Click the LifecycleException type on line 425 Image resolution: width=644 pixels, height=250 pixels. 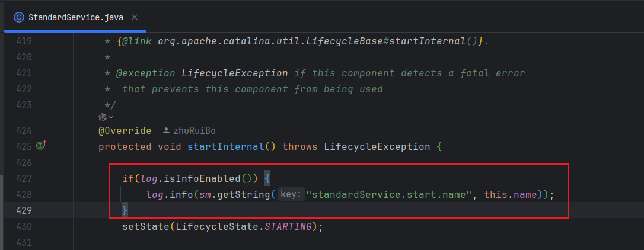click(377, 146)
